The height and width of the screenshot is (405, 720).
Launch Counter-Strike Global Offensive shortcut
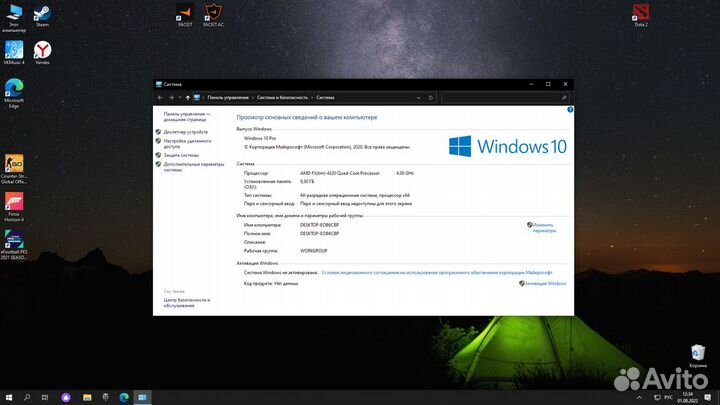tap(14, 165)
